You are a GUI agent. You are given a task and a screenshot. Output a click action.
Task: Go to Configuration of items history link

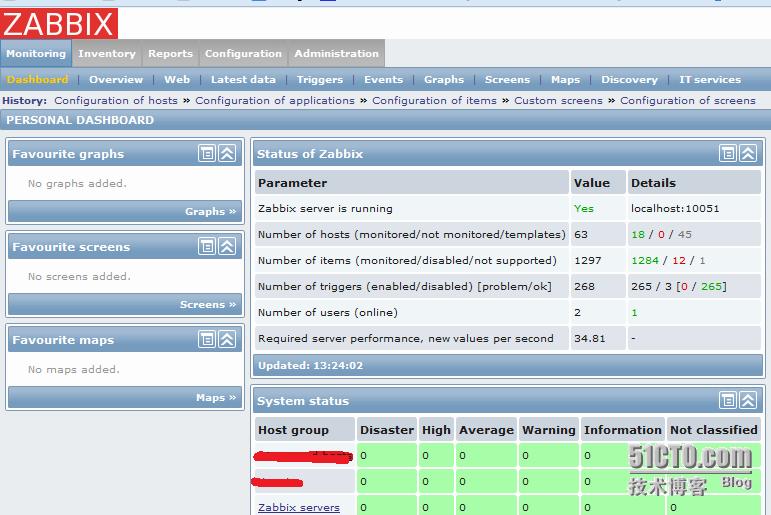pos(434,100)
